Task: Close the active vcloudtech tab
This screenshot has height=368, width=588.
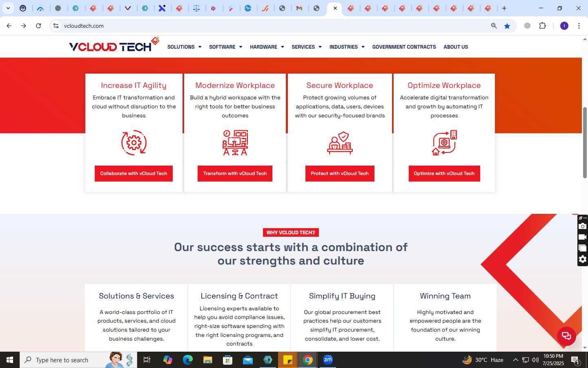Action: (x=335, y=8)
